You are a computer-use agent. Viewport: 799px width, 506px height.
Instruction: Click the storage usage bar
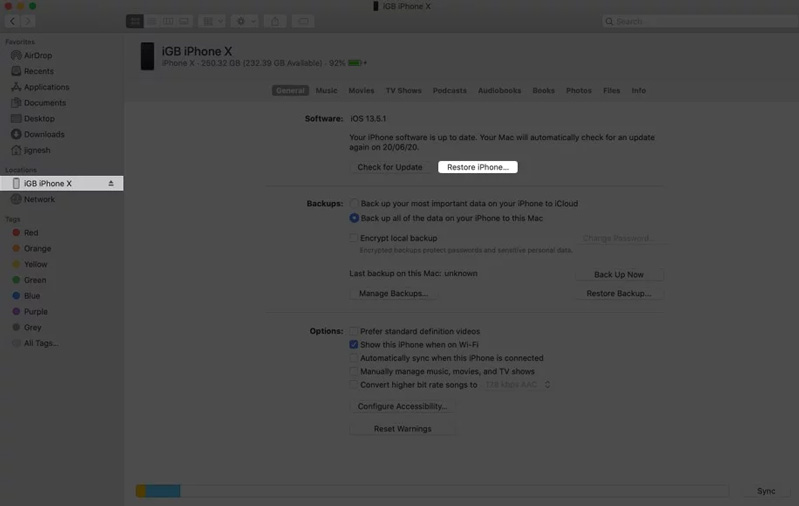pos(432,491)
